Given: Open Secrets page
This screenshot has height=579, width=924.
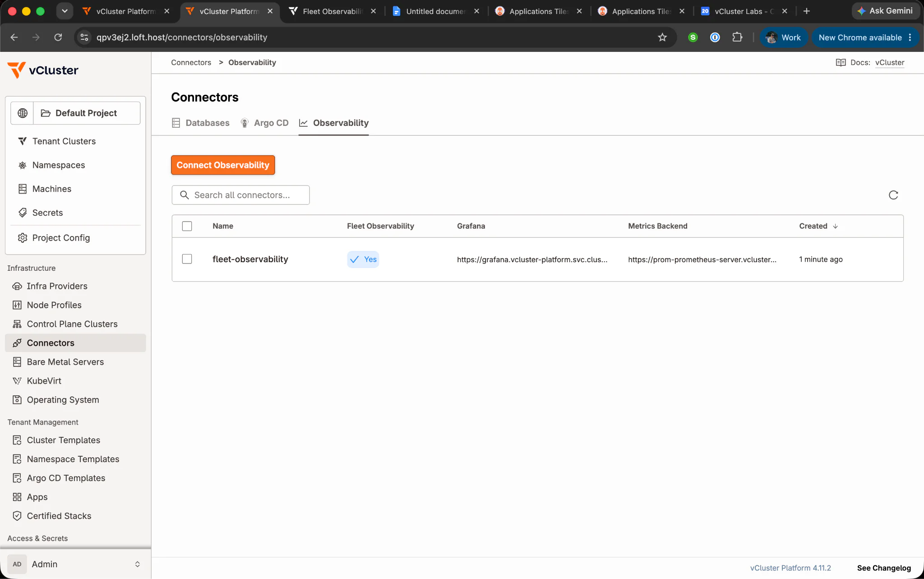Looking at the screenshot, I should pyautogui.click(x=47, y=213).
